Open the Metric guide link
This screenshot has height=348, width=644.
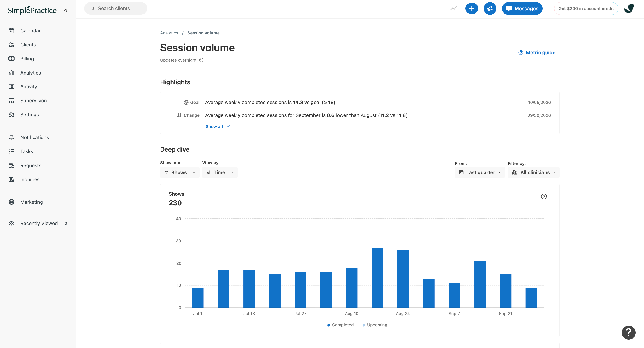tap(537, 53)
